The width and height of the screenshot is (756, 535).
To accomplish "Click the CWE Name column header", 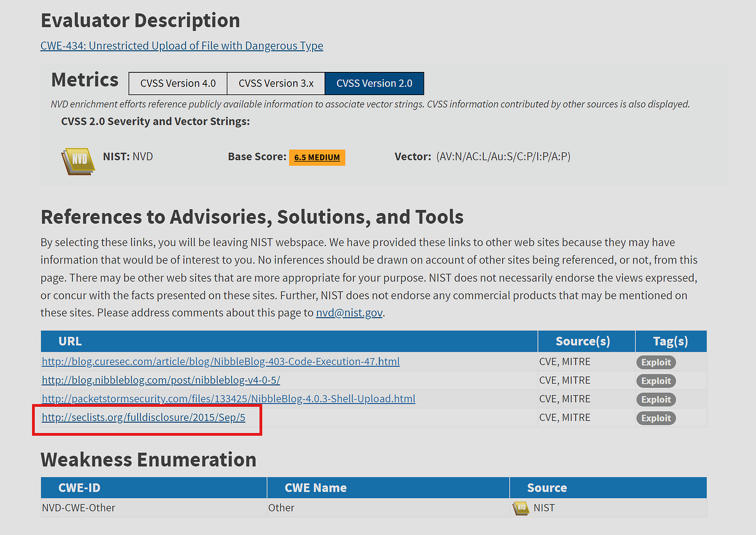I will 388,488.
